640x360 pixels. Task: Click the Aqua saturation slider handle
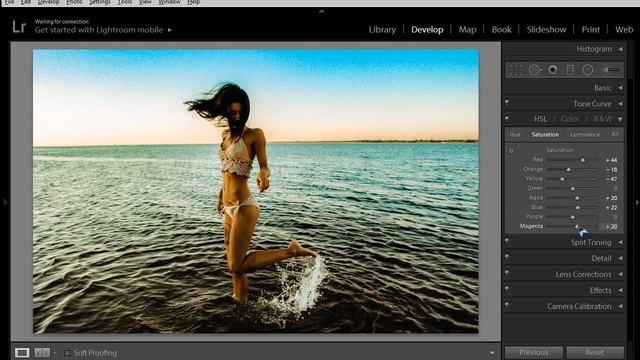pyautogui.click(x=577, y=198)
